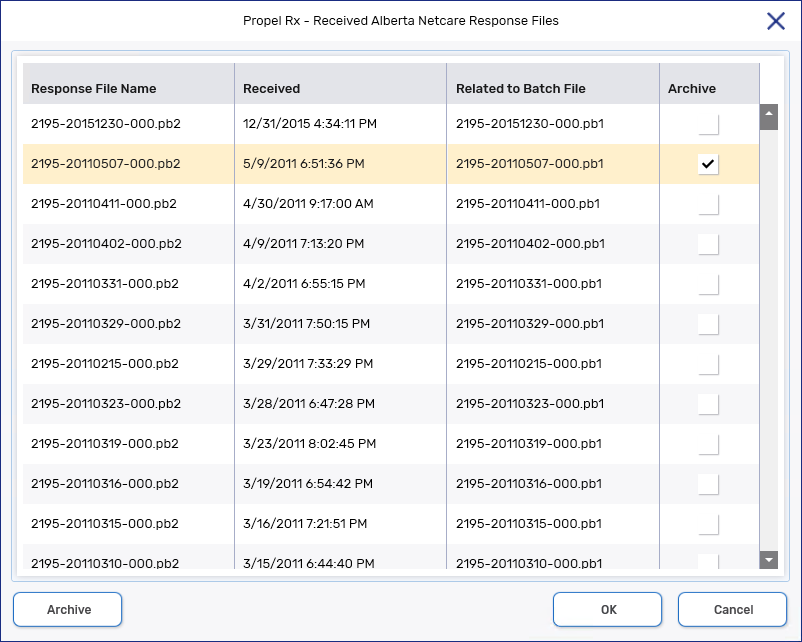Tick Archive checkbox for 2195-20110402-000.pb2
Viewport: 802px width, 642px height.
point(708,244)
